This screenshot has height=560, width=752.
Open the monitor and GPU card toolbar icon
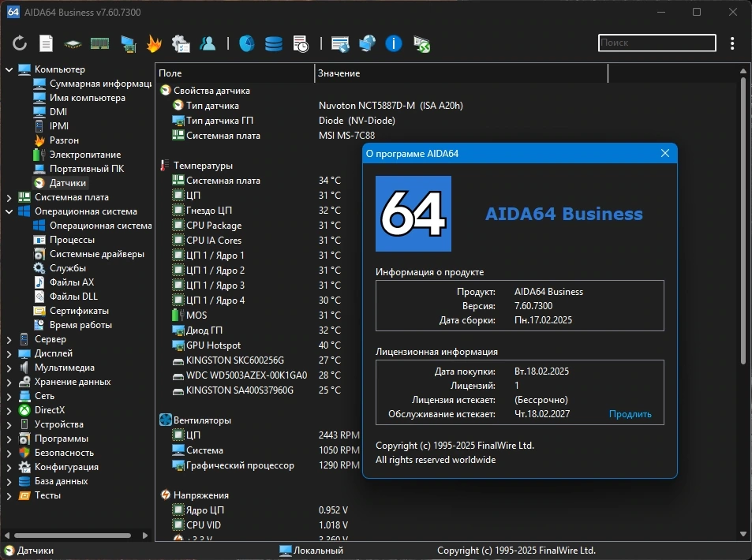pyautogui.click(x=128, y=43)
